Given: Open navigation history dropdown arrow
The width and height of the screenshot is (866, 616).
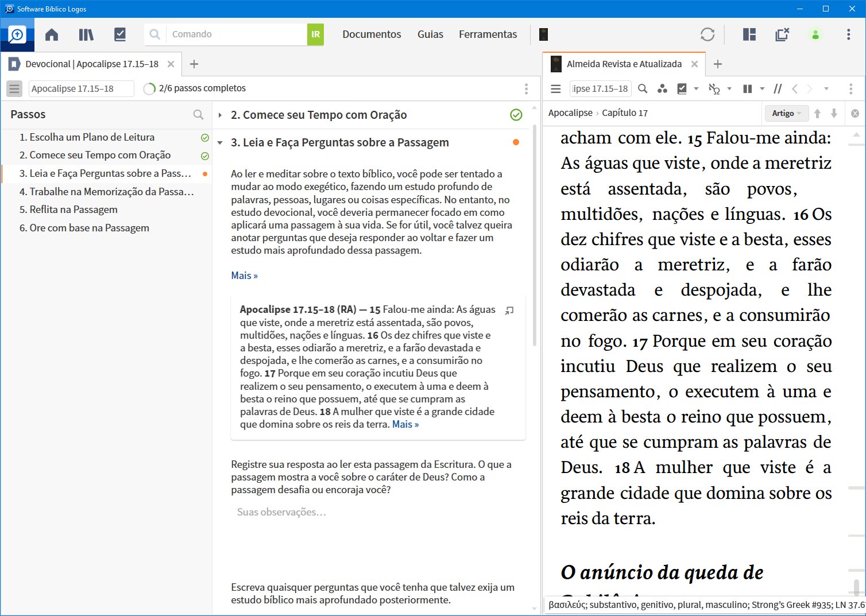Looking at the screenshot, I should click(826, 88).
